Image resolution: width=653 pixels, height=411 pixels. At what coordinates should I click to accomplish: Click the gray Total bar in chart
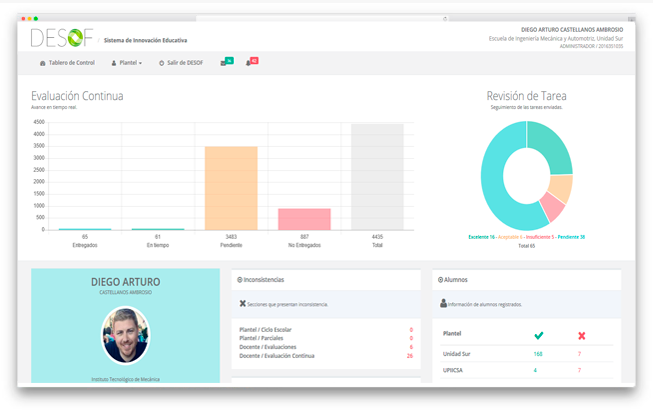(377, 177)
